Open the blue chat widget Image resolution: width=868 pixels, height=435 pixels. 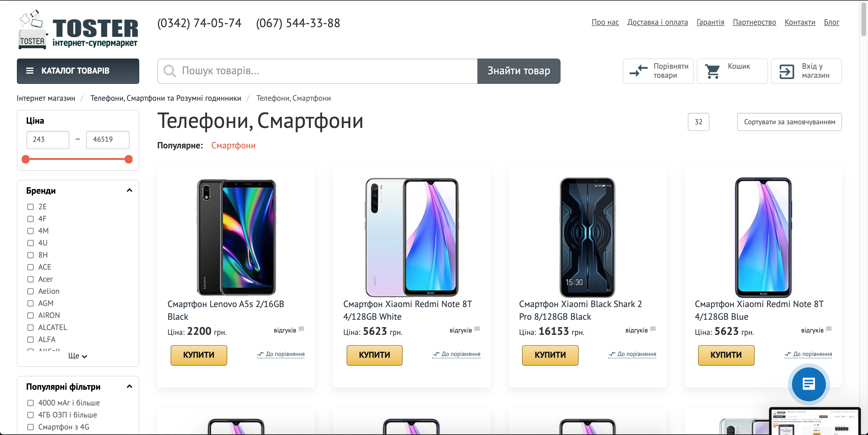pos(808,384)
